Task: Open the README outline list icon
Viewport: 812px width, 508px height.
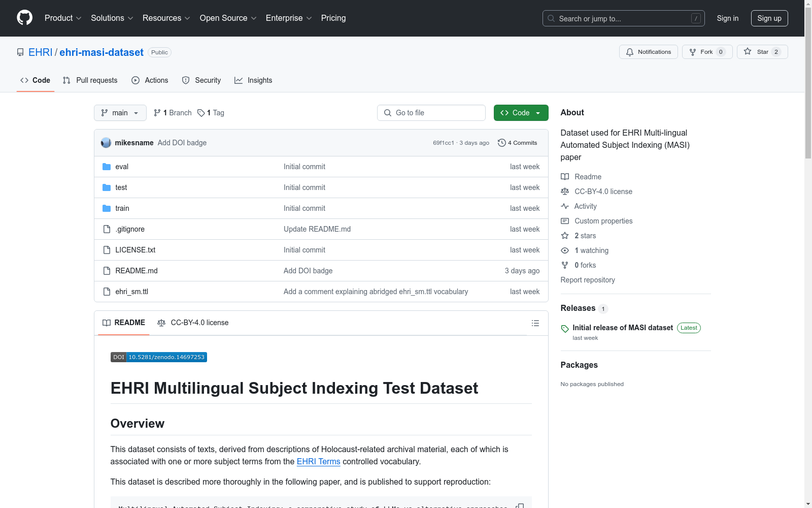Action: point(535,323)
